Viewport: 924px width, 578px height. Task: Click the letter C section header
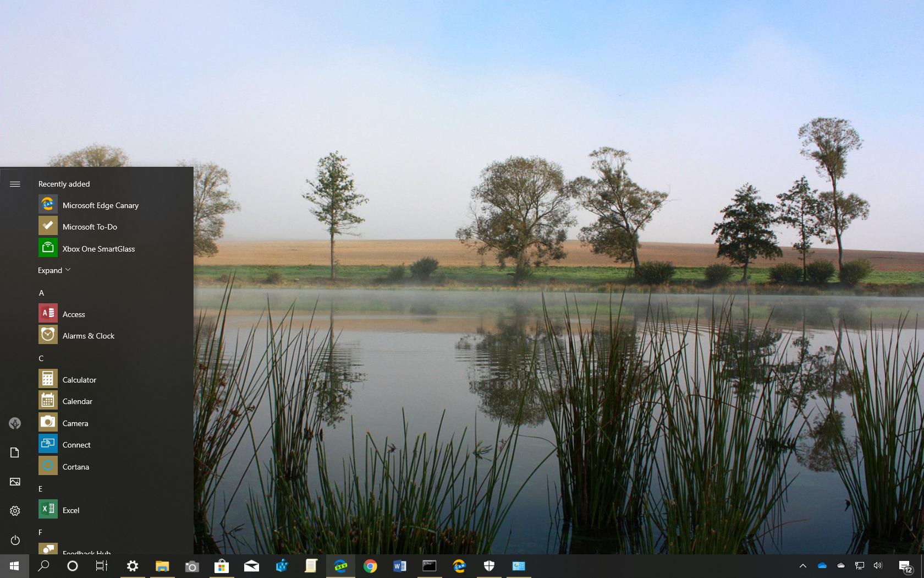tap(41, 358)
